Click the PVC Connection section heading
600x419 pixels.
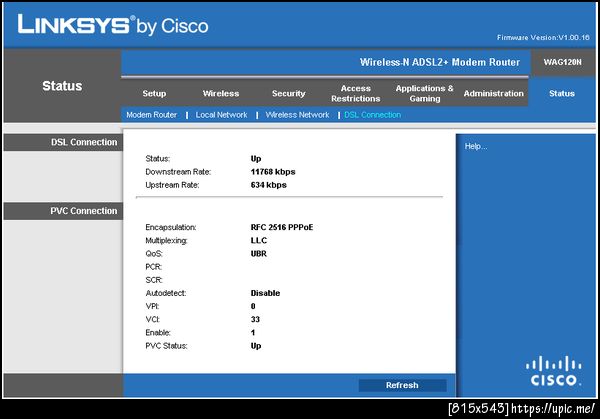84,211
